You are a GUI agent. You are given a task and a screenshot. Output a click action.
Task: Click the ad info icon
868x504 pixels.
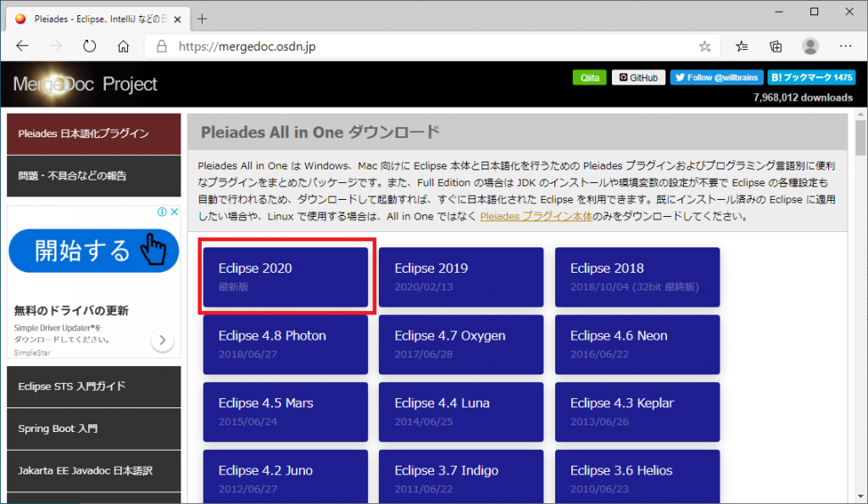162,212
